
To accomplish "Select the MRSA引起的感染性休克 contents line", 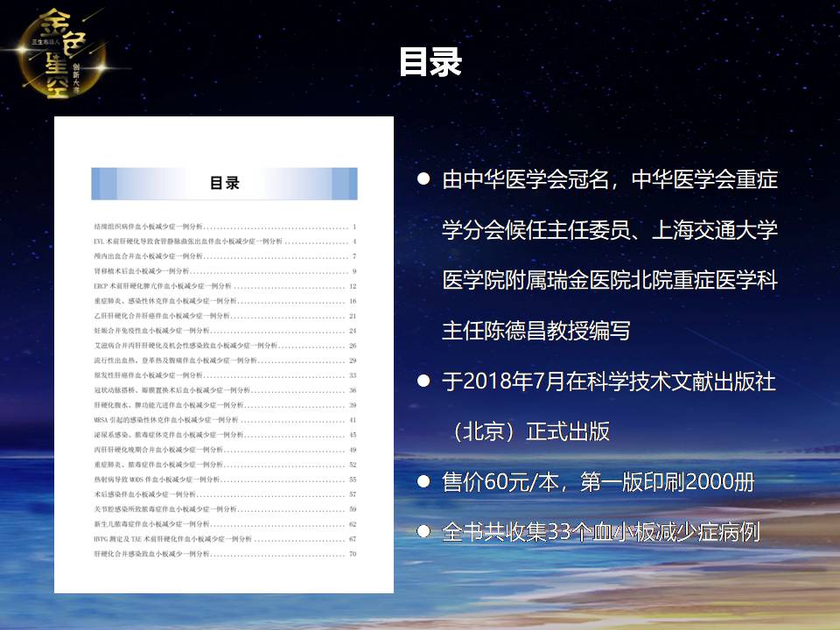I will point(168,420).
